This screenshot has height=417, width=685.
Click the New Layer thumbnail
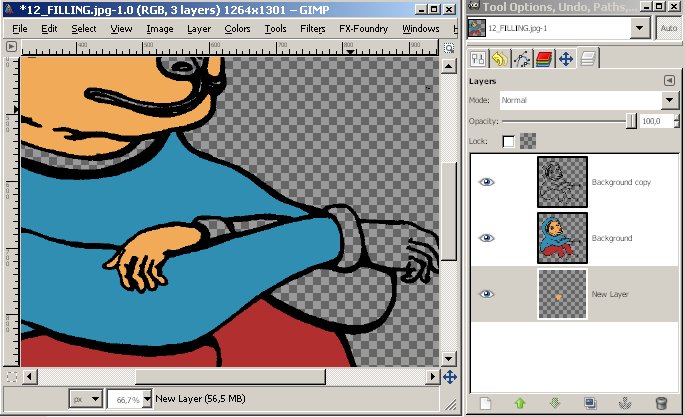562,294
